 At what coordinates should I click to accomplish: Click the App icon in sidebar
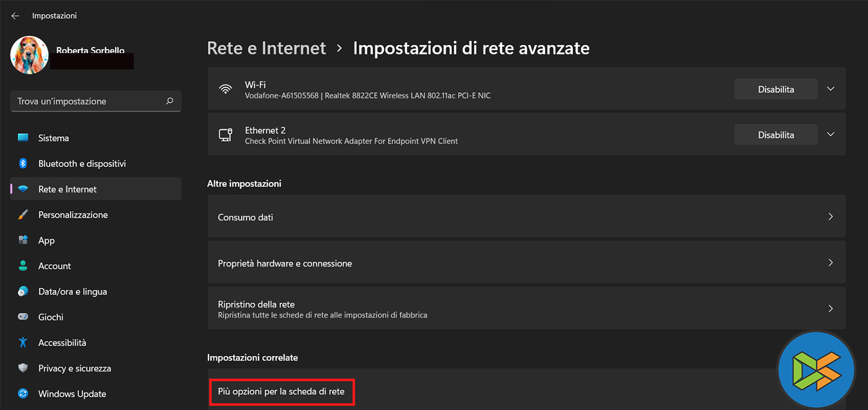23,240
